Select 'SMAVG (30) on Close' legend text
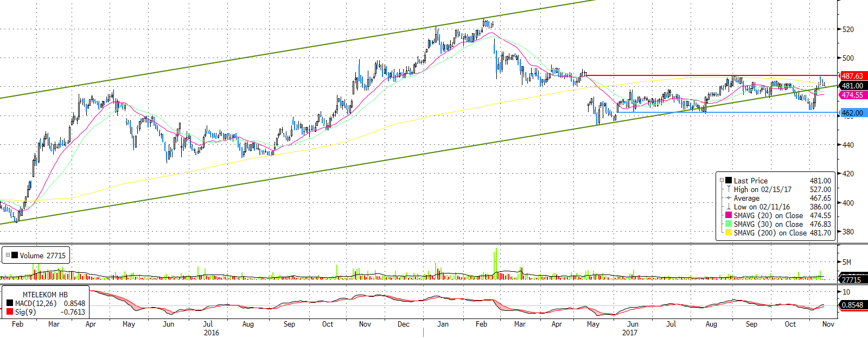 click(x=768, y=224)
